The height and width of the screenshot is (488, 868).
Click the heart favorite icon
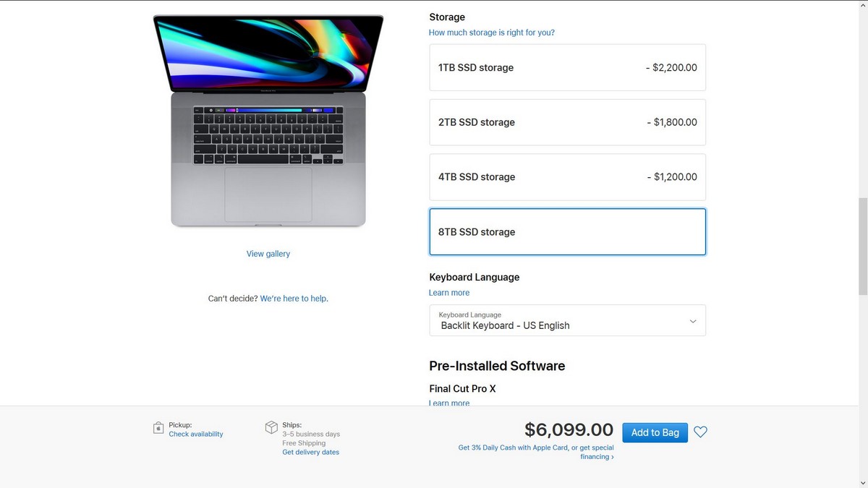700,432
